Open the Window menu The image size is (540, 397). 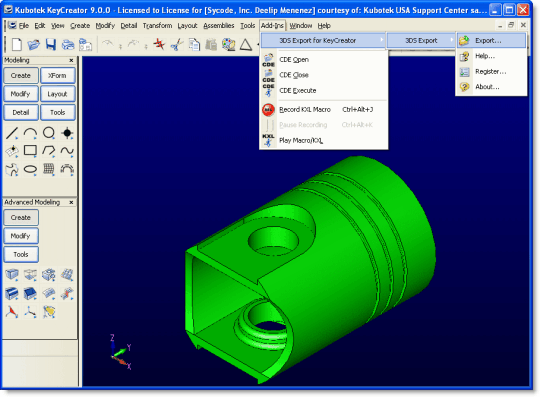click(301, 26)
